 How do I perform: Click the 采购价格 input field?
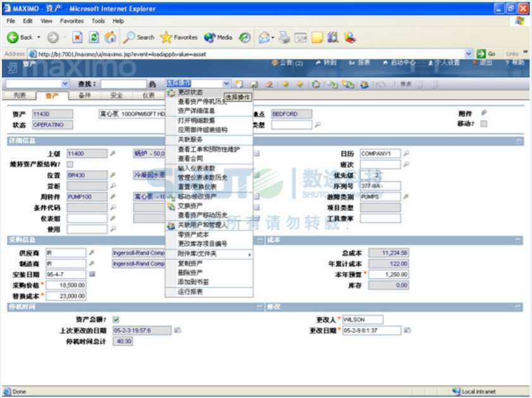click(66, 285)
